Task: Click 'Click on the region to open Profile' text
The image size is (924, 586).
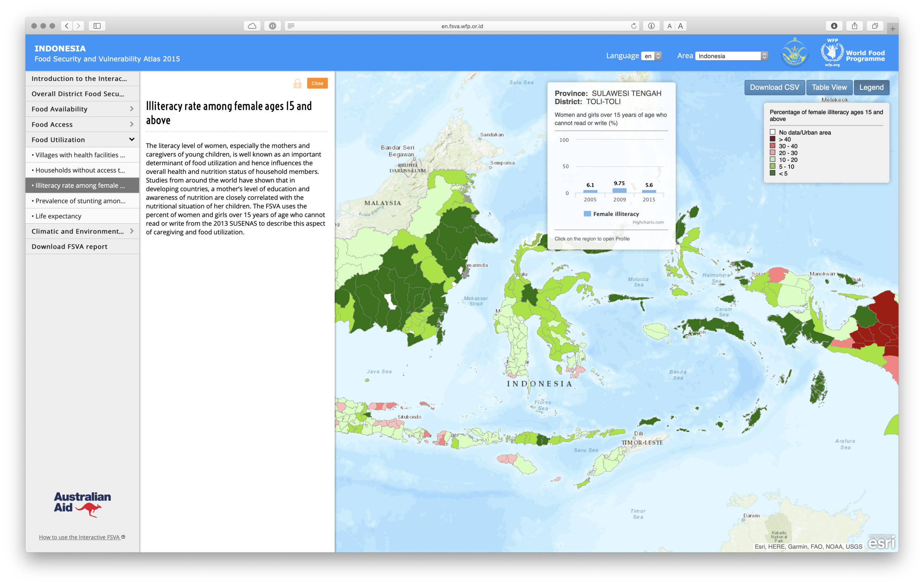Action: 592,239
